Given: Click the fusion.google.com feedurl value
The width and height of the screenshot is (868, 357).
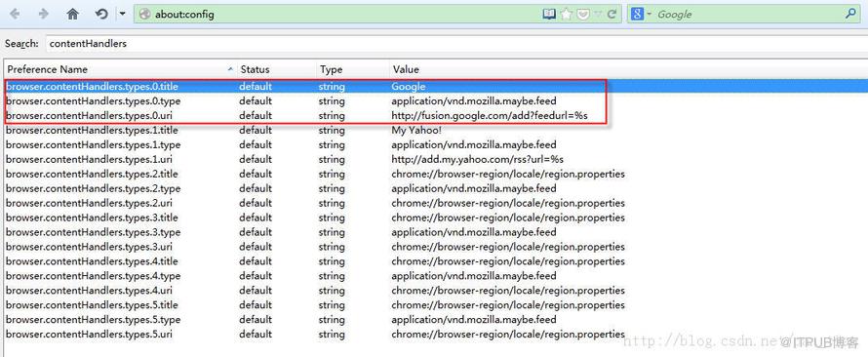Looking at the screenshot, I should pos(490,116).
